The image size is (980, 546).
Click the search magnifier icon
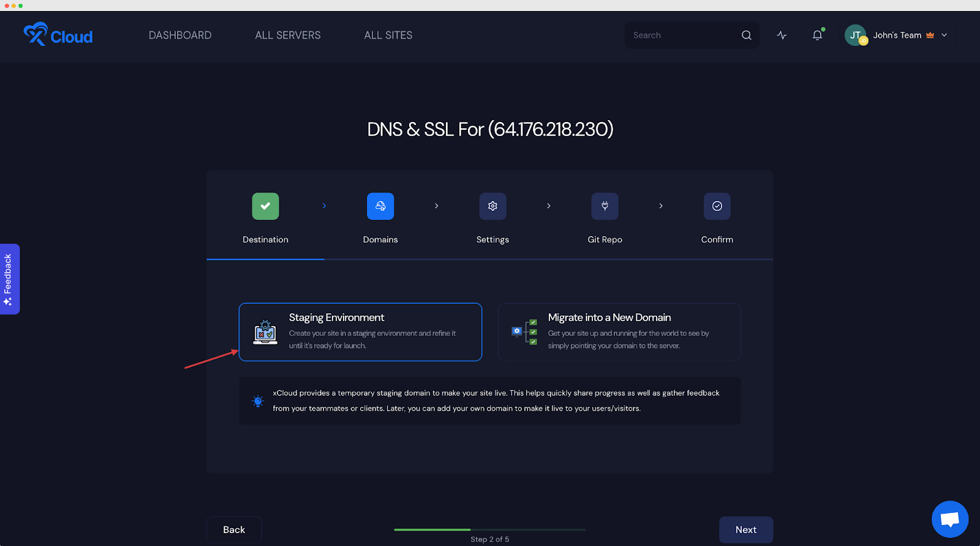(x=747, y=36)
